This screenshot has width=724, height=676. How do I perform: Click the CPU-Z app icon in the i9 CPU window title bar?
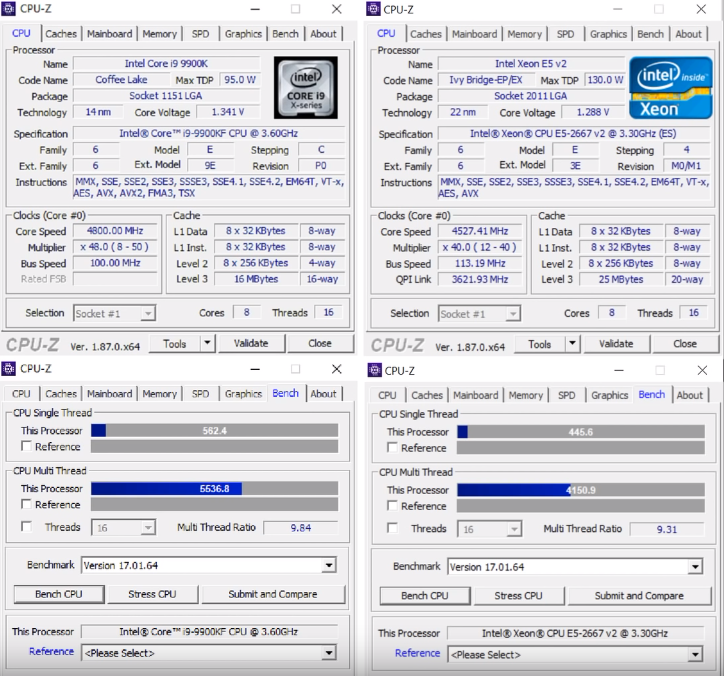pyautogui.click(x=9, y=9)
